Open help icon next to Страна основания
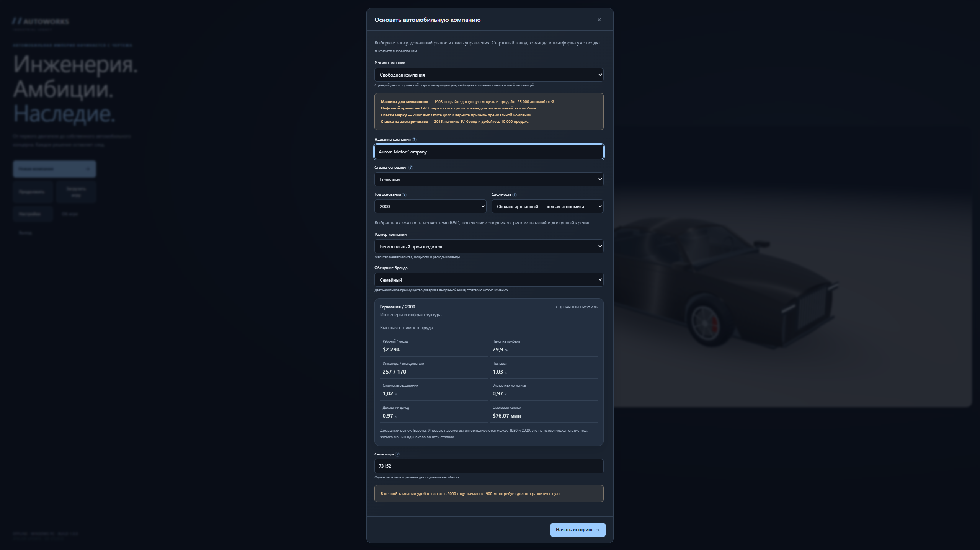This screenshot has height=550, width=980. coord(411,168)
